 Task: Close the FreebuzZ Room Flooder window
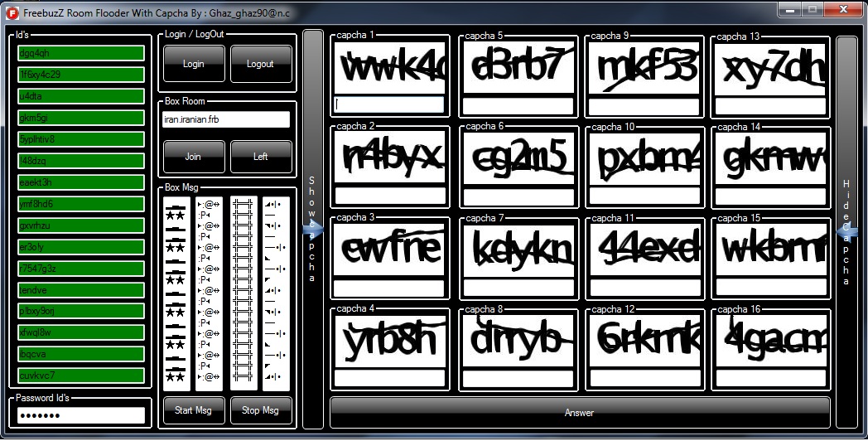(x=843, y=9)
